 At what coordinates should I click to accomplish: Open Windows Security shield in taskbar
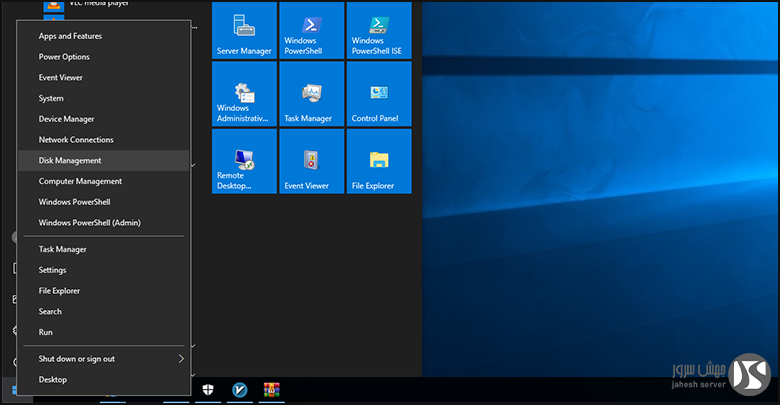click(208, 390)
